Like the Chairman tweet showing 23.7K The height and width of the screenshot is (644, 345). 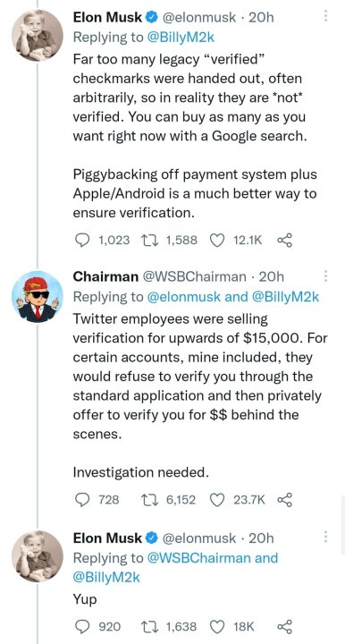point(217,500)
